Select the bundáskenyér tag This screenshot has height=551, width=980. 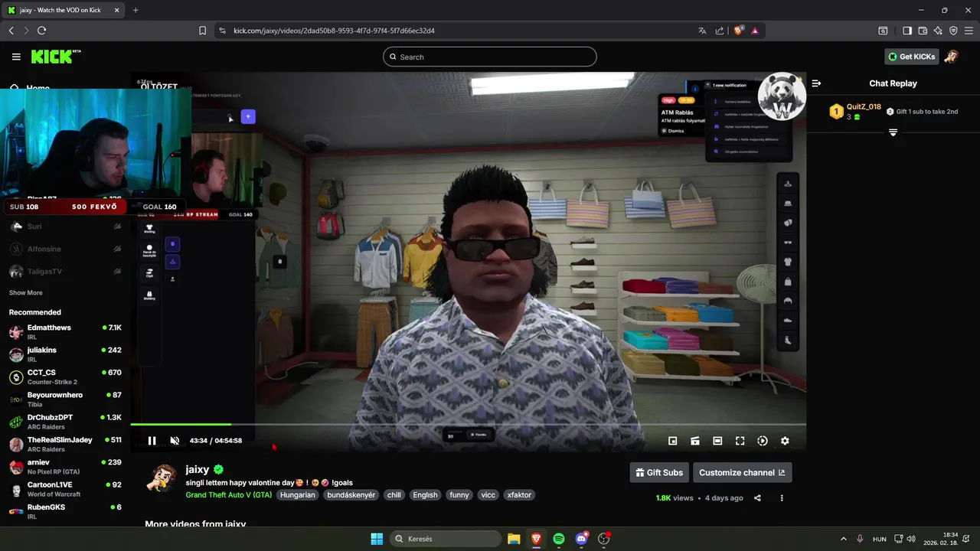[351, 495]
